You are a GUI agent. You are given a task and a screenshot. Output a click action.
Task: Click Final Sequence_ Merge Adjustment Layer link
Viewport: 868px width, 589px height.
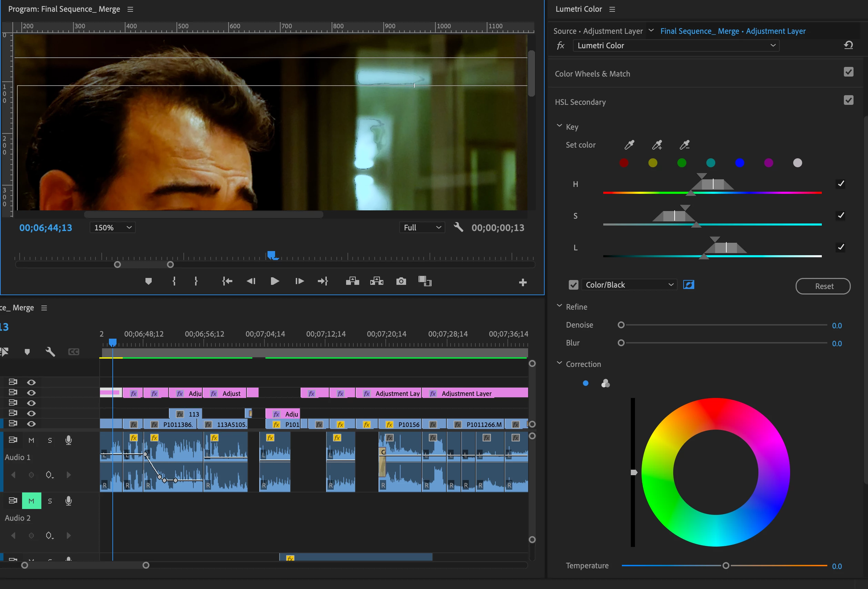point(733,31)
